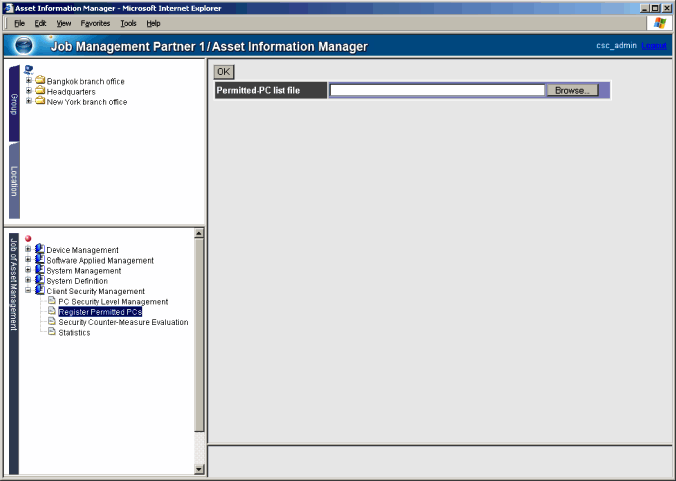Click the New York branch office folder icon
Viewport: 676px width, 481px height.
click(x=40, y=101)
